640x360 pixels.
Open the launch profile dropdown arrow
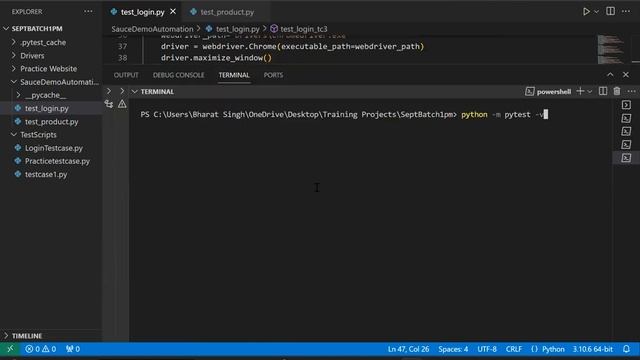[590, 92]
